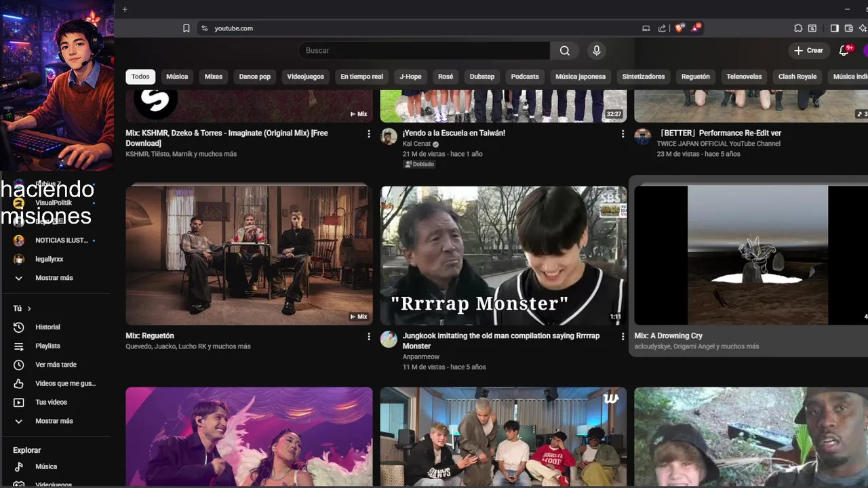Open the notifications bell

pos(844,50)
